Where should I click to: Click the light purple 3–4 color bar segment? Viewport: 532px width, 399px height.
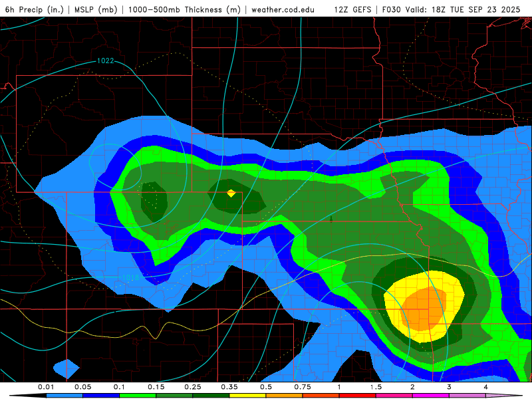click(467, 396)
